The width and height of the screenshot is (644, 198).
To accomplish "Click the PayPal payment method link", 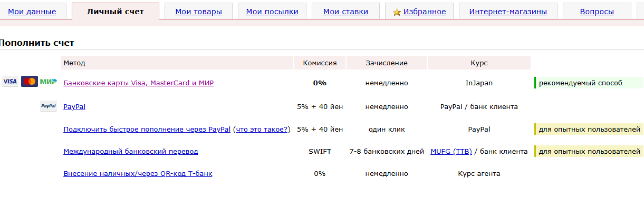I will click(74, 106).
